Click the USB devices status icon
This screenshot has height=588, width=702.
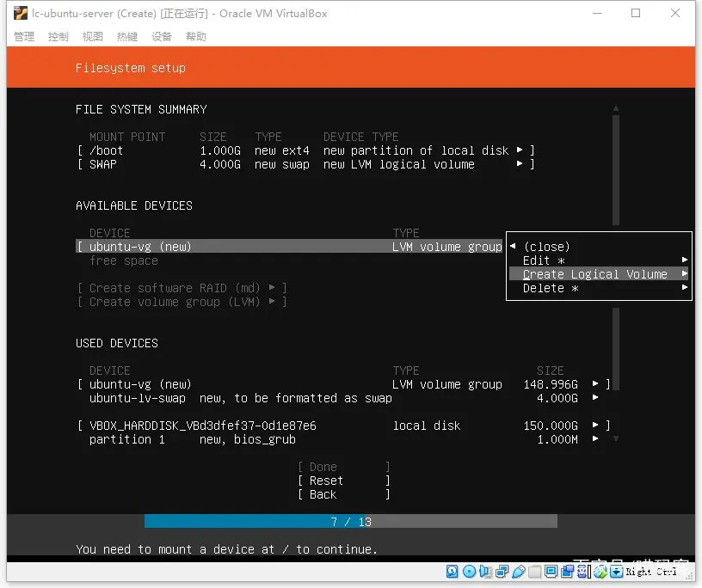[x=519, y=571]
